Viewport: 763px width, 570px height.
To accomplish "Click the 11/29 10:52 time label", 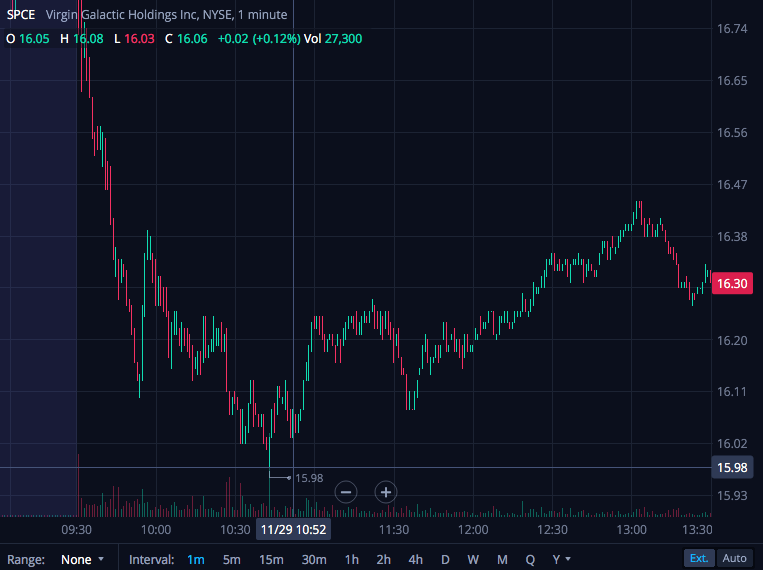I will point(293,530).
